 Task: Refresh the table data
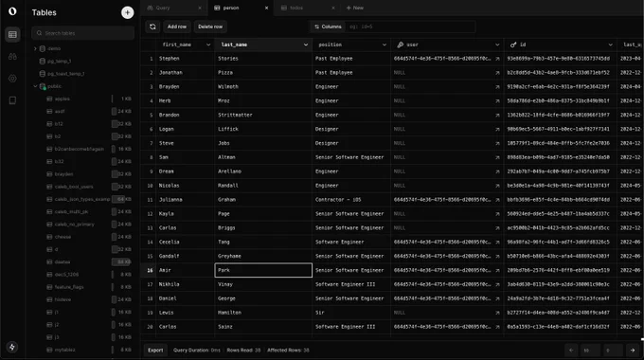coord(152,27)
